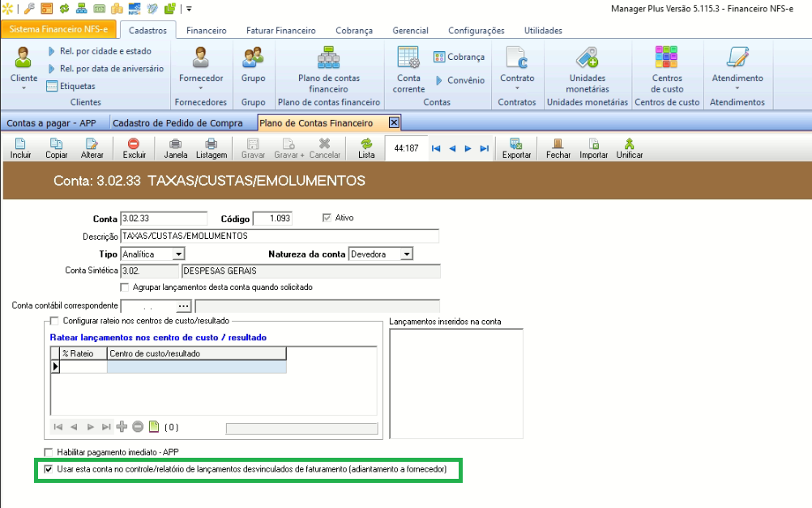The width and height of the screenshot is (812, 508).
Task: Expand the Cliente ribbon dropdown
Action: (24, 88)
